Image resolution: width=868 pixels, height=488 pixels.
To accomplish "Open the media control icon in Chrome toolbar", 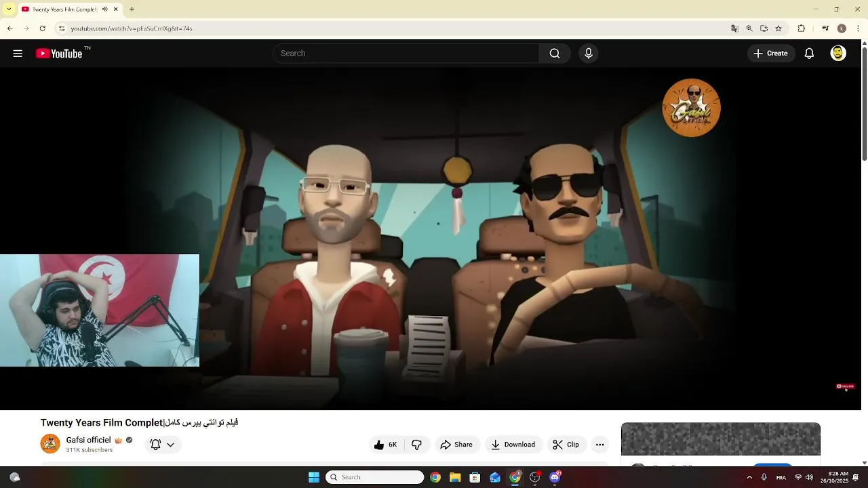I will [x=825, y=28].
